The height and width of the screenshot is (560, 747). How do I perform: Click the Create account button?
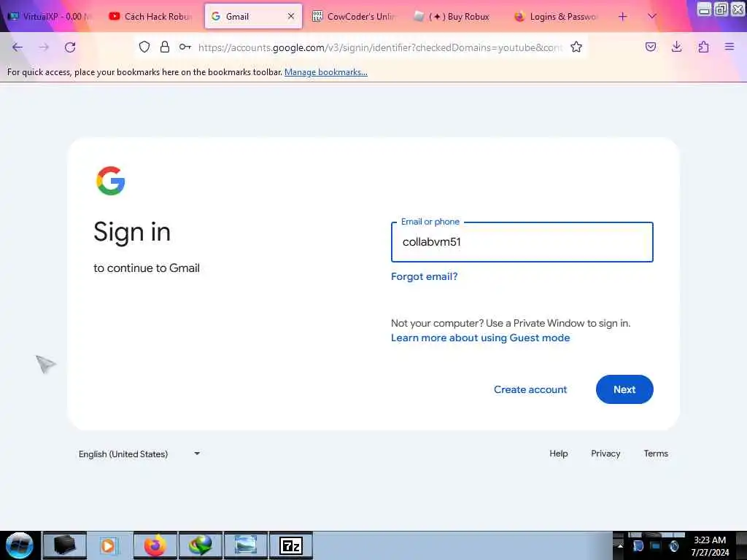tap(530, 389)
